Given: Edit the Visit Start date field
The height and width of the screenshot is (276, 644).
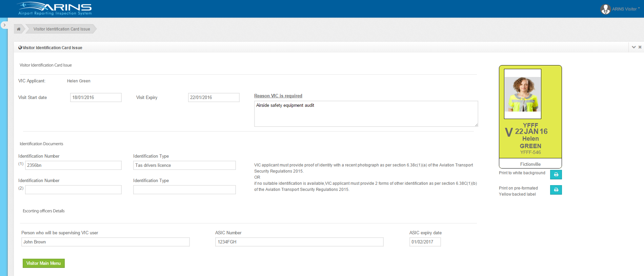Looking at the screenshot, I should [96, 98].
